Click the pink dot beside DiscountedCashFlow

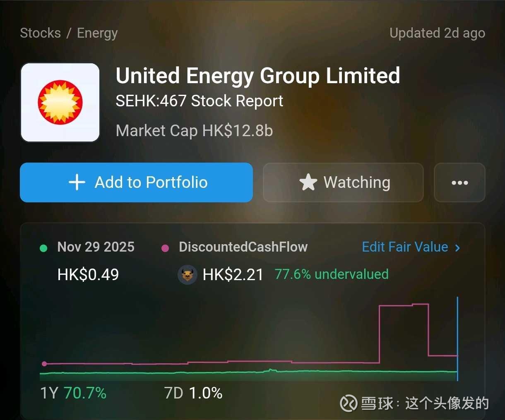165,248
